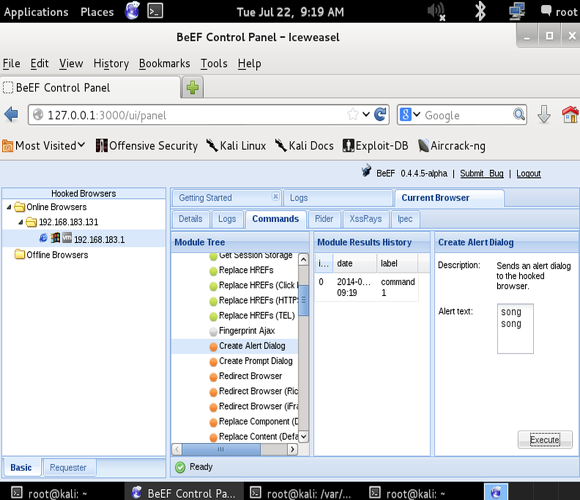Bookmark this page with the star
Screen dimensions: 580x500
coord(353,114)
